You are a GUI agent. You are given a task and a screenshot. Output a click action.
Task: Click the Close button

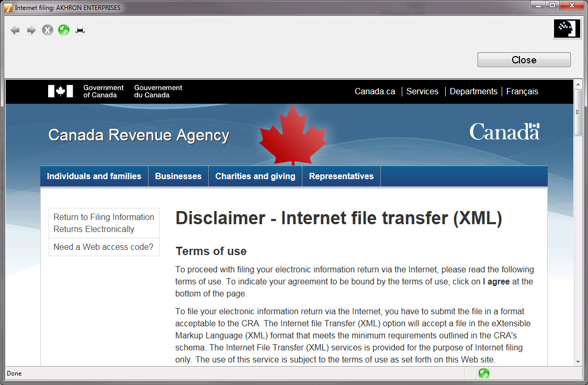[524, 60]
